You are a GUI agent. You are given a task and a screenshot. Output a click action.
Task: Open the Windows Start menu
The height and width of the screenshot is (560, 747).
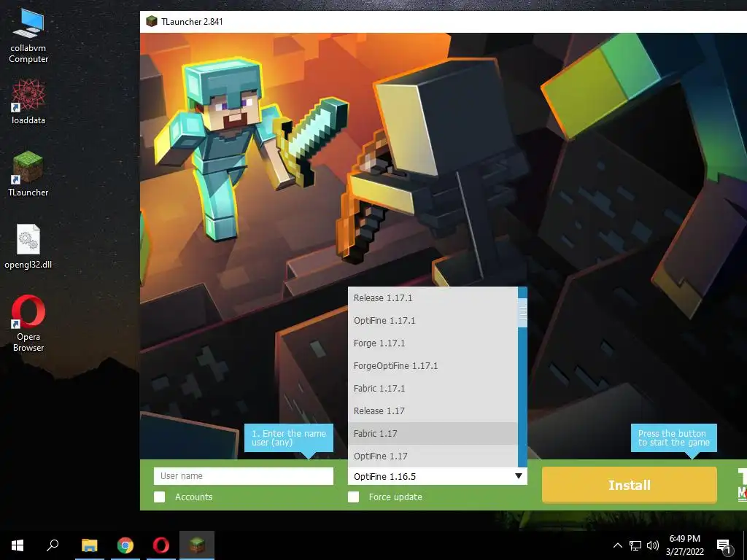pos(18,545)
